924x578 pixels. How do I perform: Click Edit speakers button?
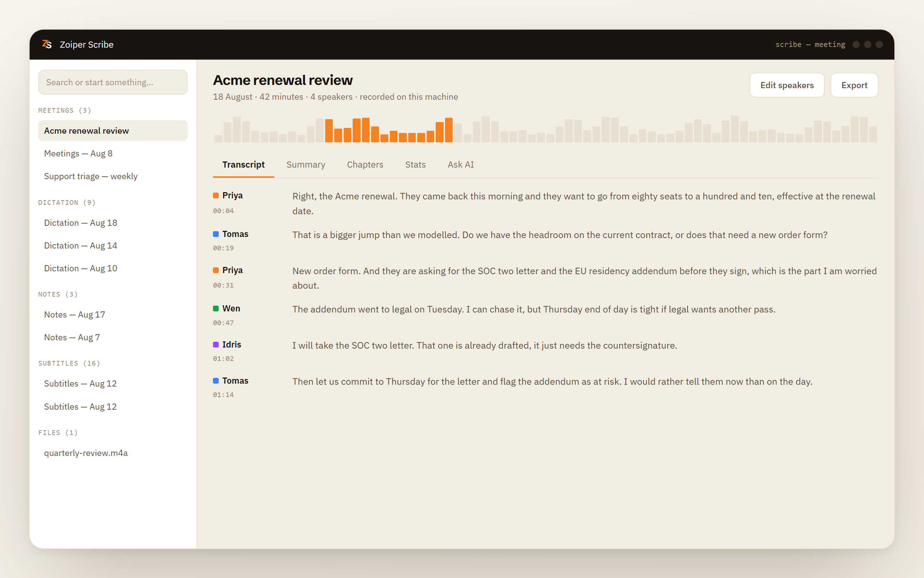pos(787,85)
